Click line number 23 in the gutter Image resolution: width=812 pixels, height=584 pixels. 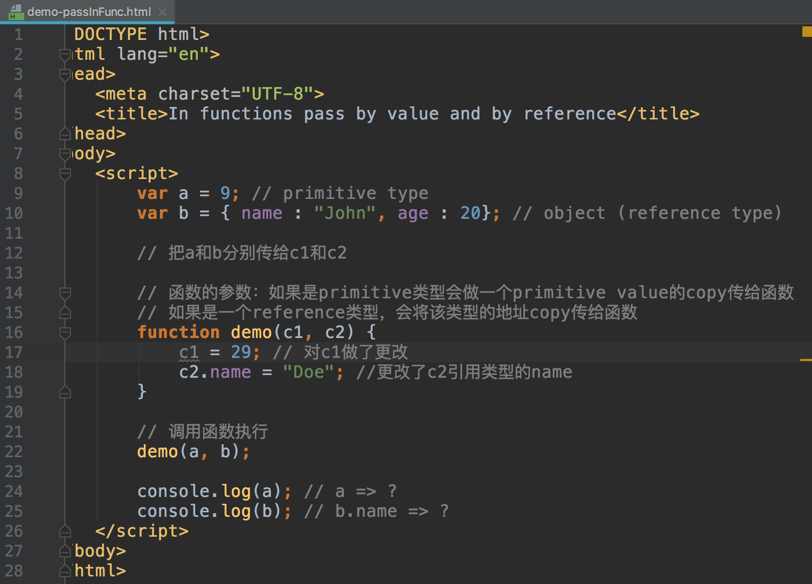pos(14,472)
